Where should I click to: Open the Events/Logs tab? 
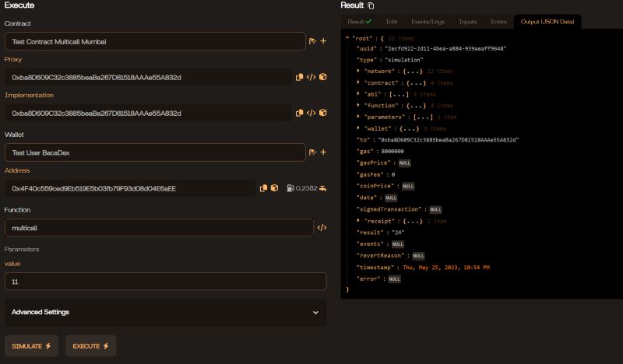[x=428, y=22]
